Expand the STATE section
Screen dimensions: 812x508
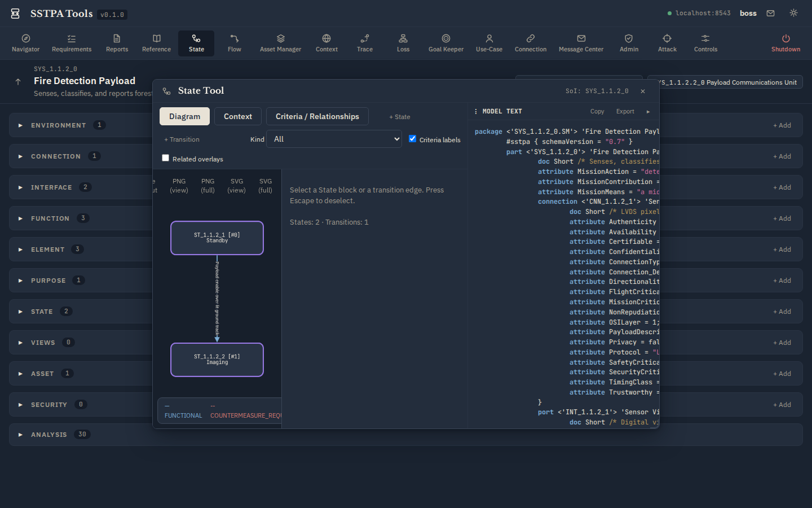click(20, 312)
